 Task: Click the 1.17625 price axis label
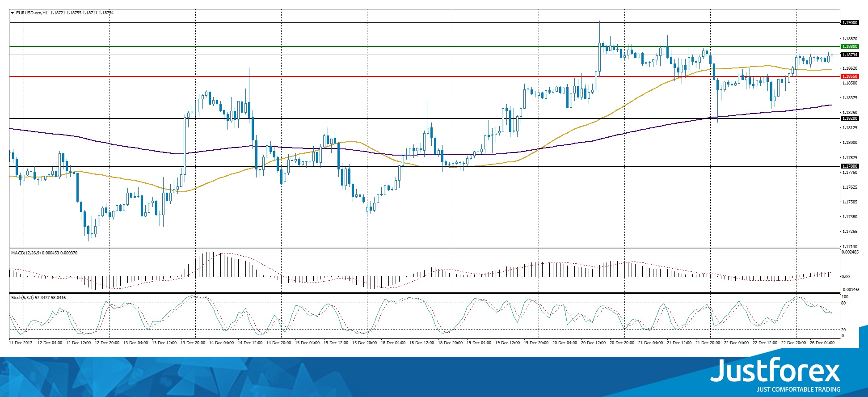pos(850,187)
